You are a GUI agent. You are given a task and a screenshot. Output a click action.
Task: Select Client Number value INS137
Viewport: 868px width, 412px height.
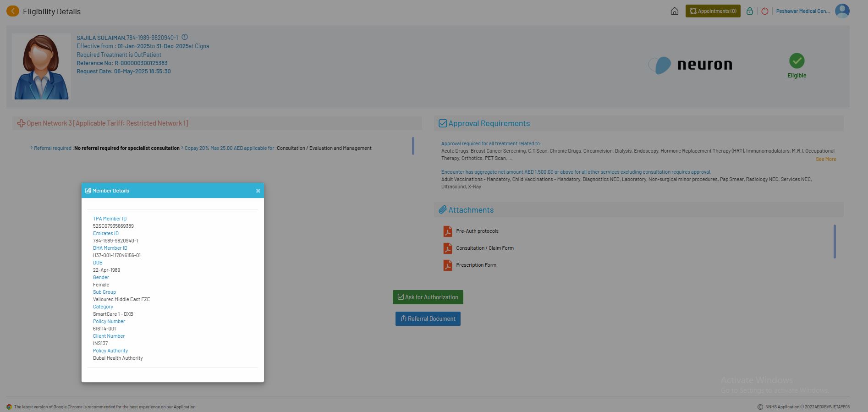tap(100, 343)
